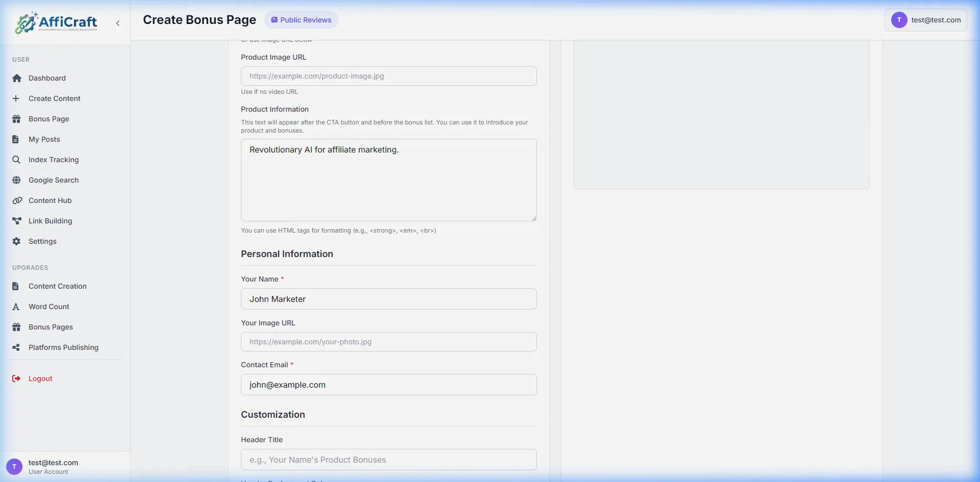Open the Public Reviews page
Screen dimensions: 980x482
(x=301, y=20)
